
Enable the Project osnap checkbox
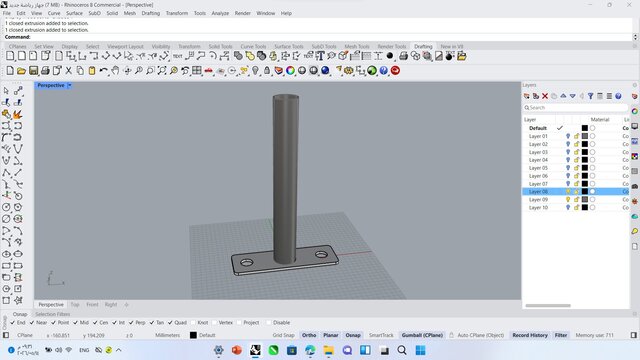click(x=239, y=322)
